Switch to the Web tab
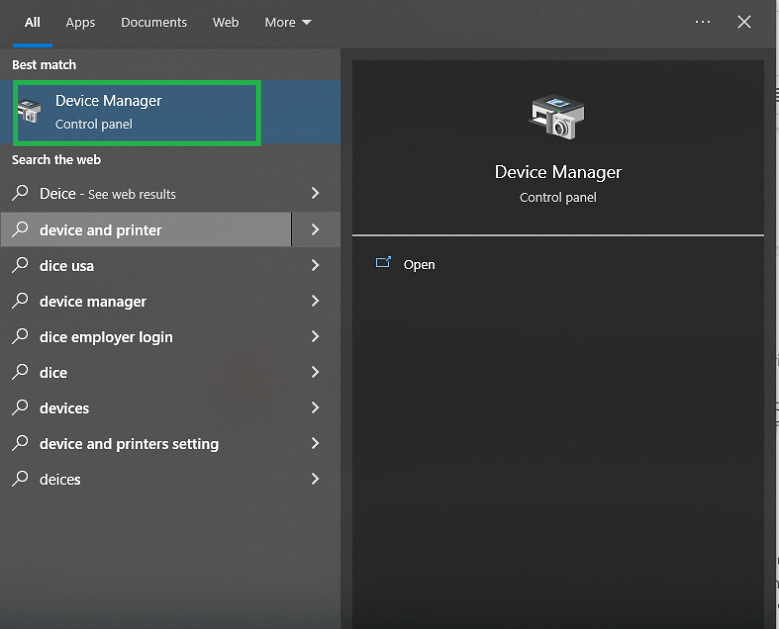 (x=226, y=22)
